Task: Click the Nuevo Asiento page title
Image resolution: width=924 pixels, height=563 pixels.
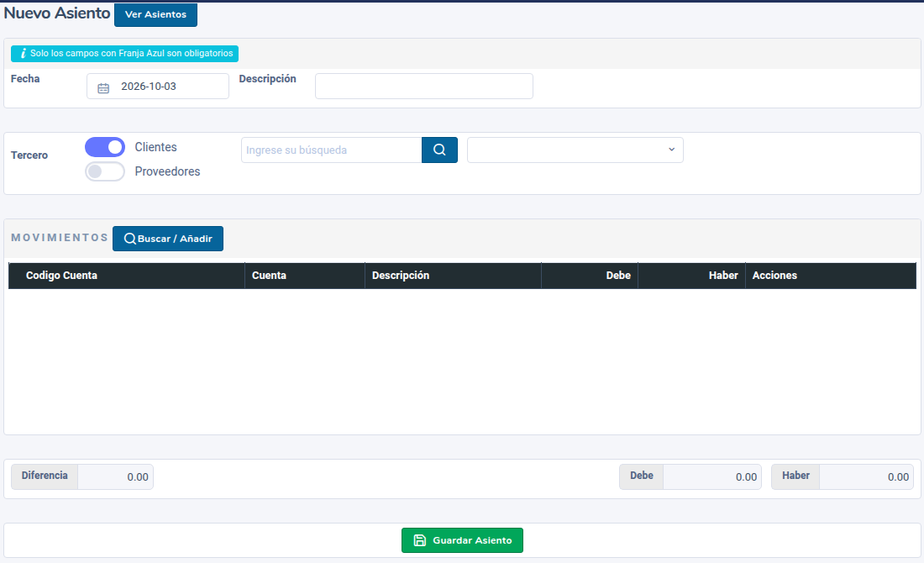Action: pos(57,13)
